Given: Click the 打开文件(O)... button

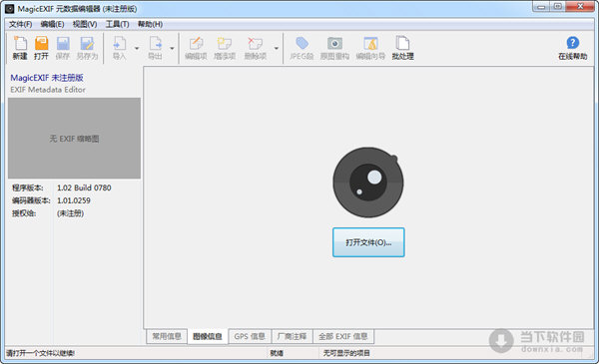Looking at the screenshot, I should 368,242.
